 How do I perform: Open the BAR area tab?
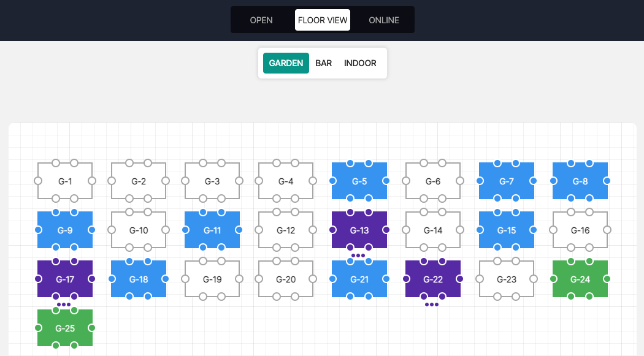click(324, 63)
